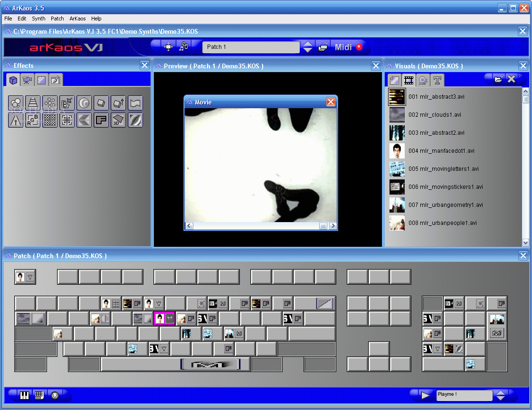The width and height of the screenshot is (532, 410).
Task: Click the four-arrow move icon in top toolbar
Action: tap(168, 47)
